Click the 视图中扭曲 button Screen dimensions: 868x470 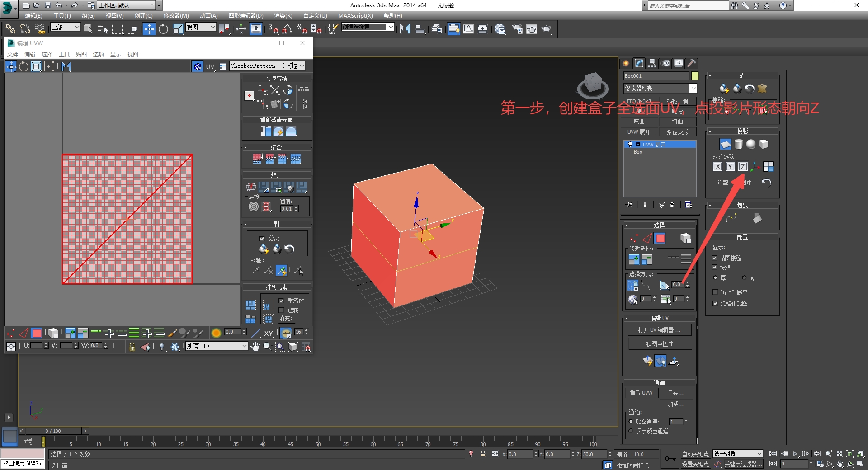[x=660, y=344]
